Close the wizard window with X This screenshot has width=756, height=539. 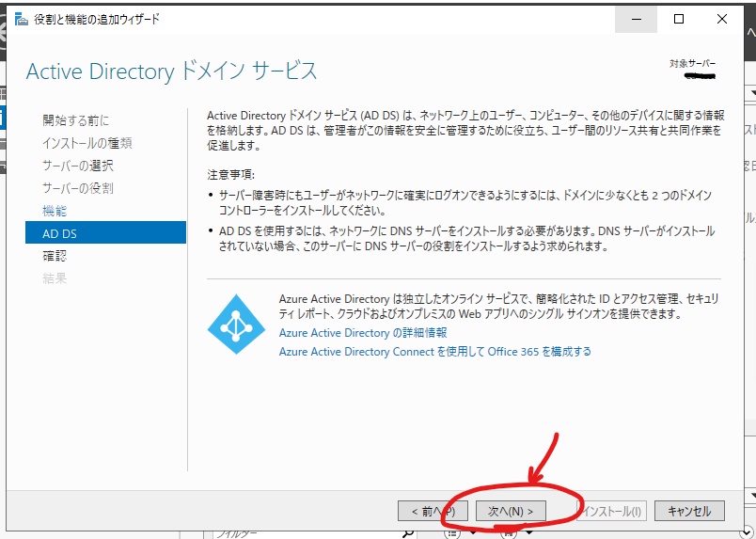coord(722,20)
